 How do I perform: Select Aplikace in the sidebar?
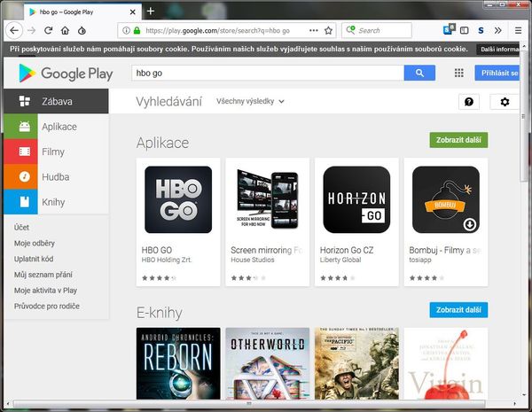pyautogui.click(x=59, y=127)
